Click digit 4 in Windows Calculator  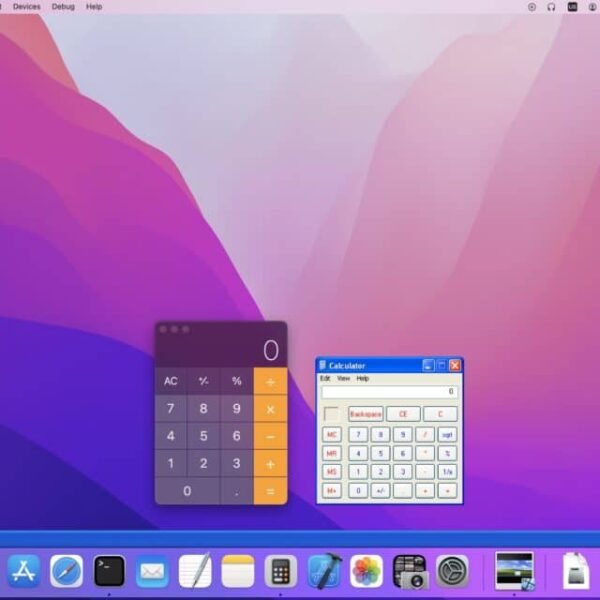point(358,453)
